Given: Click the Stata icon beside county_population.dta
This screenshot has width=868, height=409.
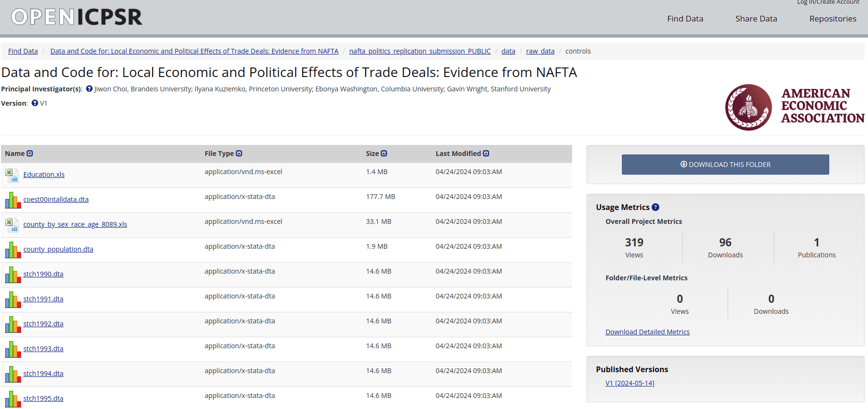Looking at the screenshot, I should [13, 250].
